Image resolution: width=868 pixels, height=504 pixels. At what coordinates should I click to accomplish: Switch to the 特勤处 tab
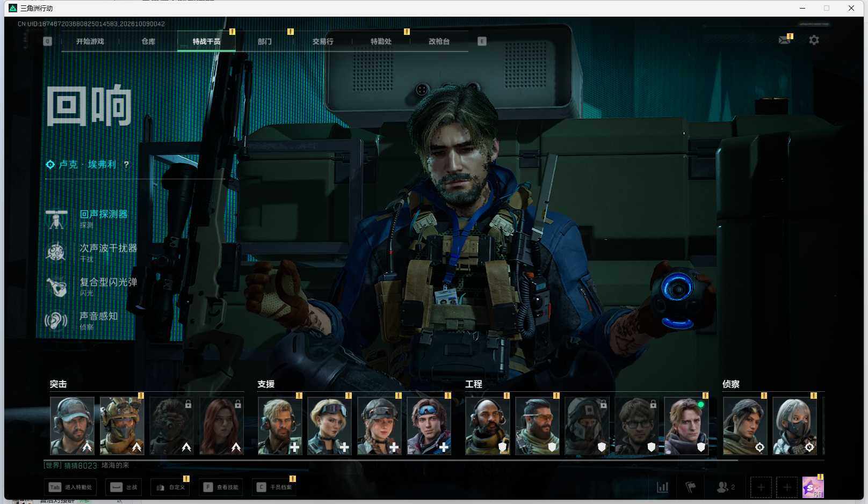click(x=381, y=41)
